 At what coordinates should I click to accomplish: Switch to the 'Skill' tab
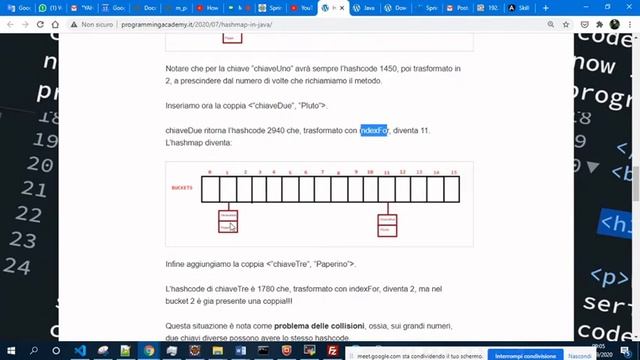click(x=520, y=8)
